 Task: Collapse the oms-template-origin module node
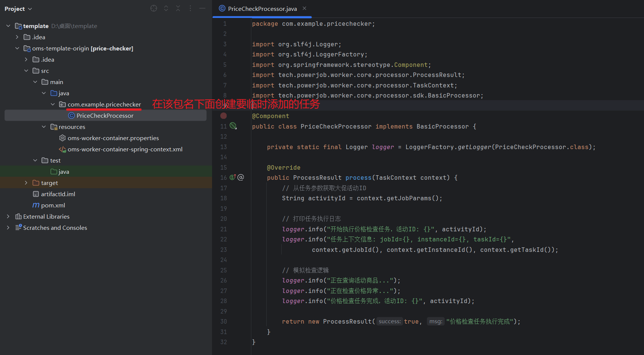pos(17,48)
